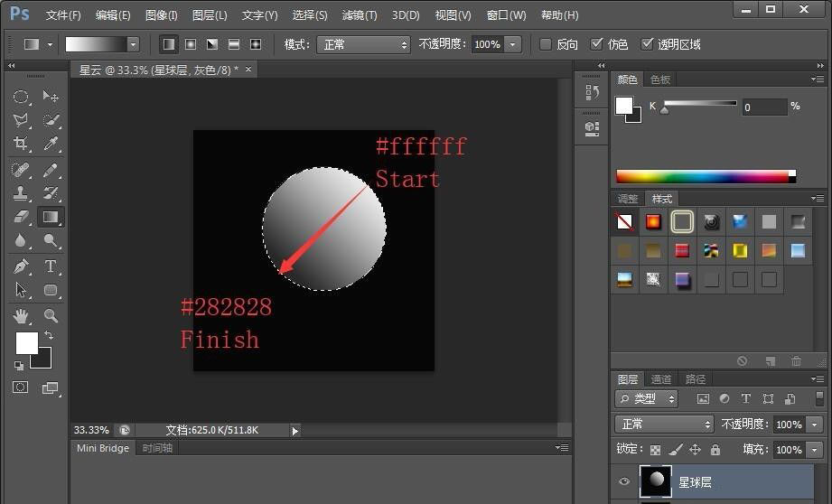This screenshot has height=504, width=832.
Task: Toggle lock all for layer
Action: click(715, 450)
